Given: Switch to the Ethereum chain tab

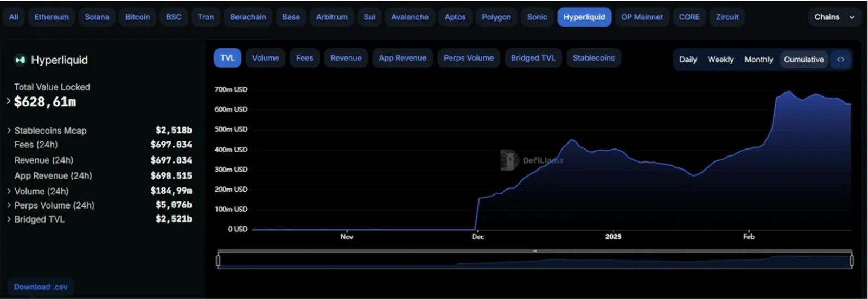Looking at the screenshot, I should coord(52,17).
